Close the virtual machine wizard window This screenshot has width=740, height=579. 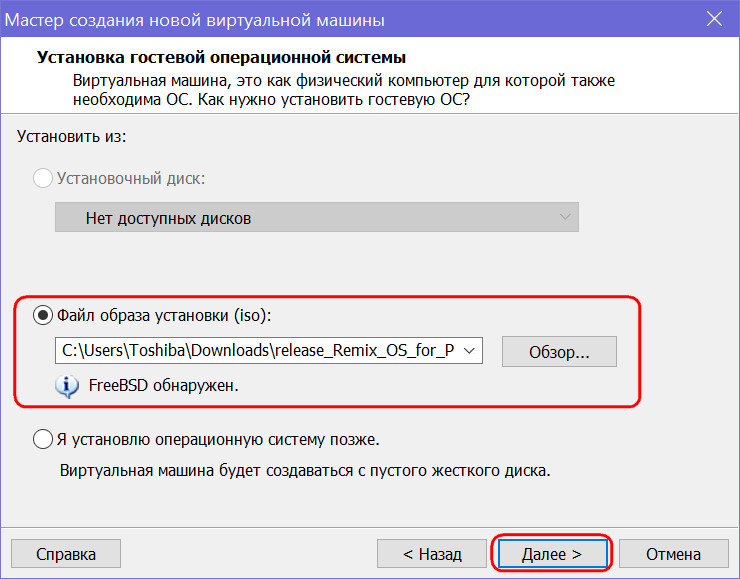[x=714, y=19]
